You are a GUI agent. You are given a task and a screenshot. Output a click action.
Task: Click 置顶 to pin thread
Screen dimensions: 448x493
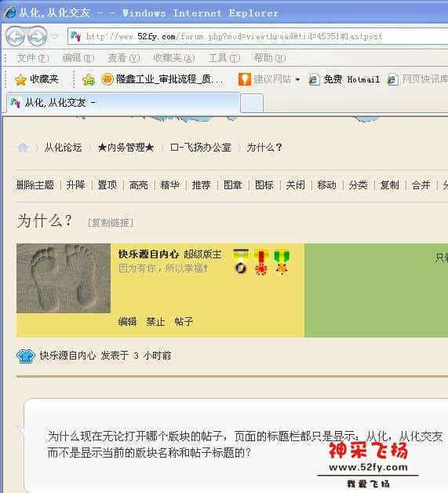(107, 185)
